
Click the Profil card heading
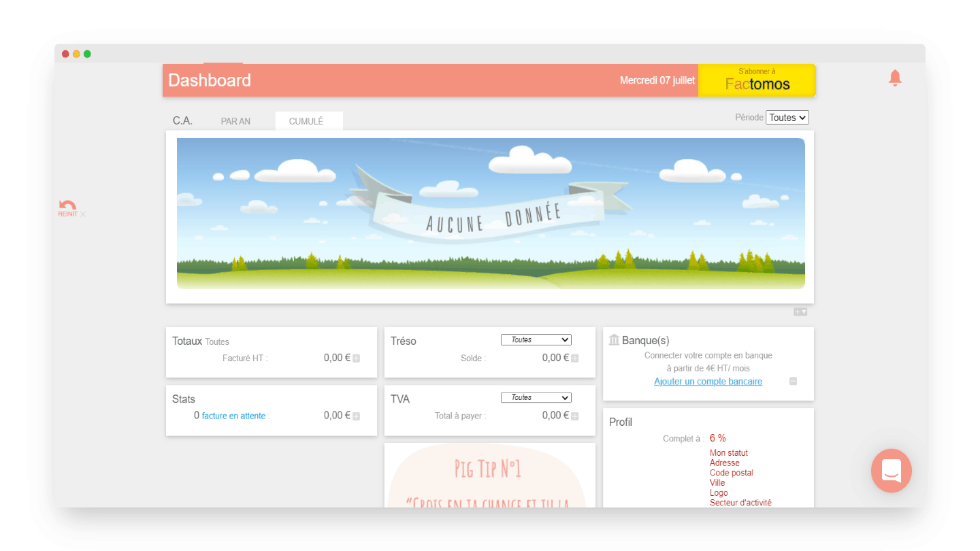pyautogui.click(x=621, y=422)
